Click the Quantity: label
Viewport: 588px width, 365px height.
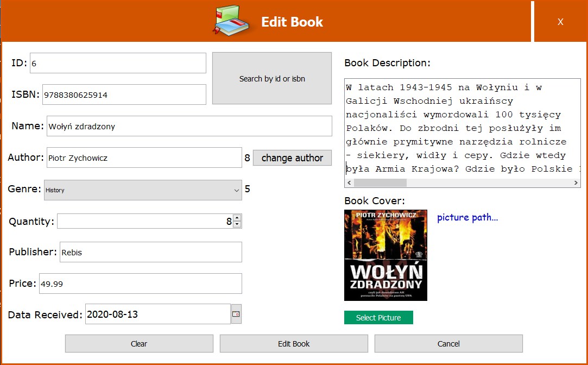pos(31,221)
